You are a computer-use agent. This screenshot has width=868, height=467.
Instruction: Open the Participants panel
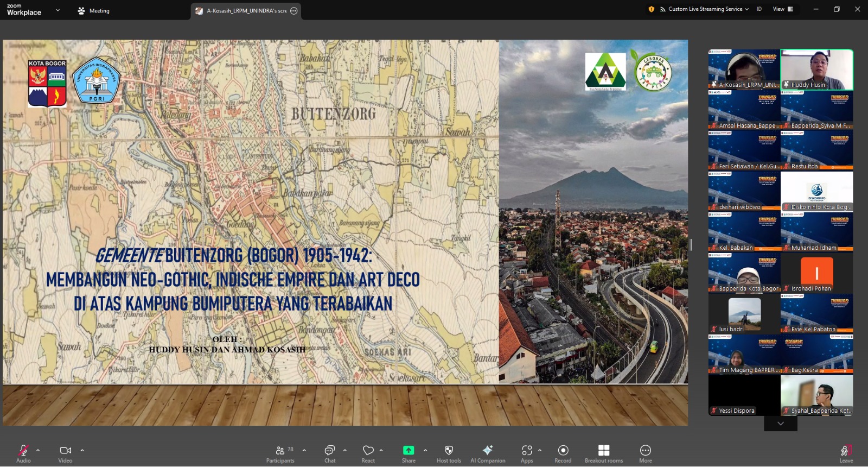(x=280, y=451)
